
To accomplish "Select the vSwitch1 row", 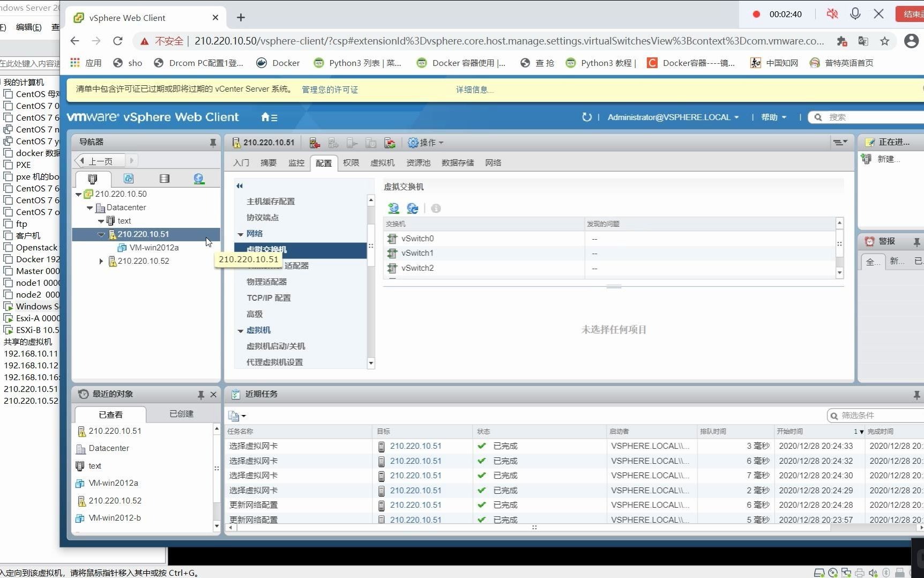I will click(x=609, y=253).
